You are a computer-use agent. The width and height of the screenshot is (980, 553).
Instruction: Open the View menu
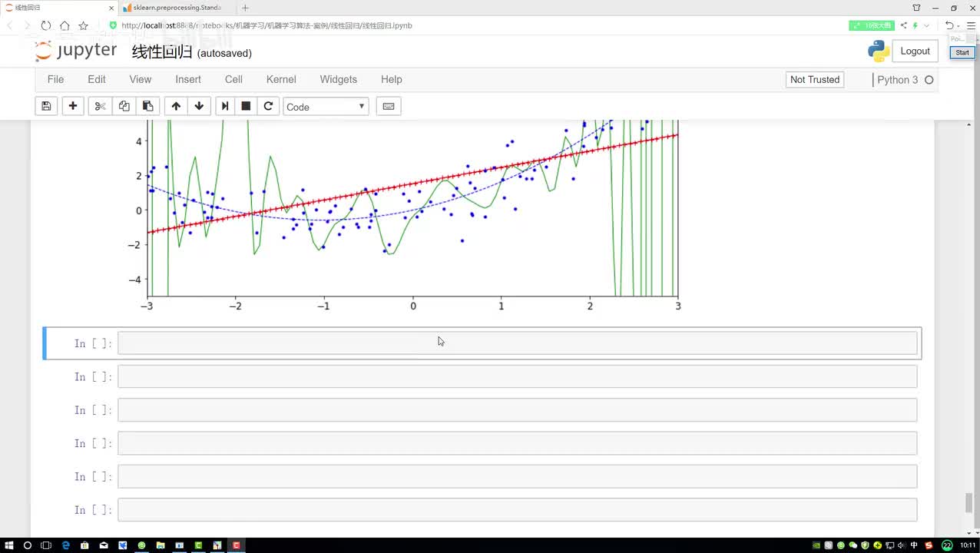(141, 79)
